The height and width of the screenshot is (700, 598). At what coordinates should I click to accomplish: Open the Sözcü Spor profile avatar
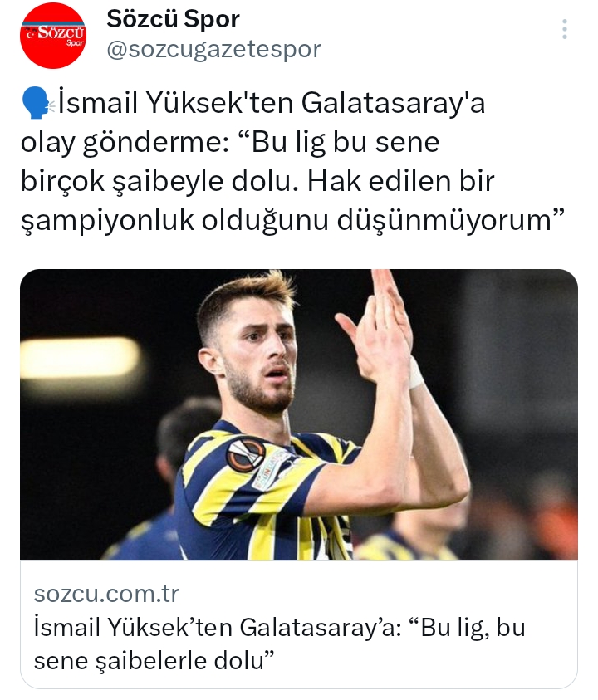[x=53, y=36]
